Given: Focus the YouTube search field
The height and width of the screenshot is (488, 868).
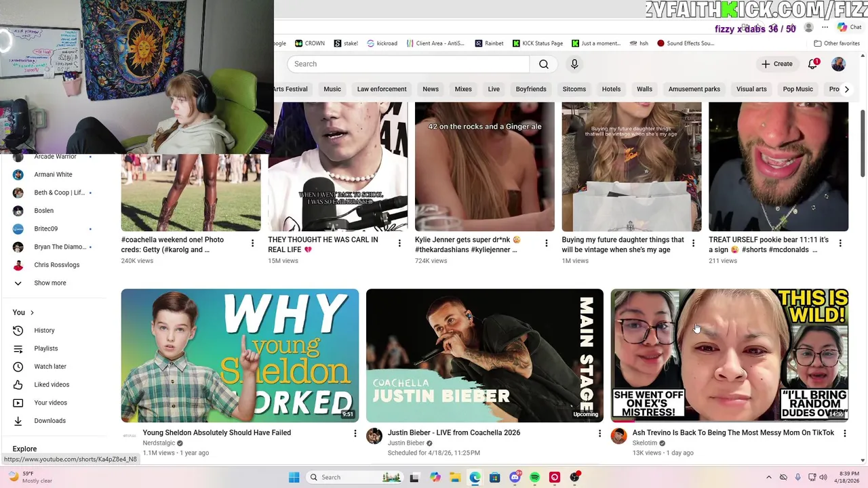Looking at the screenshot, I should [408, 64].
